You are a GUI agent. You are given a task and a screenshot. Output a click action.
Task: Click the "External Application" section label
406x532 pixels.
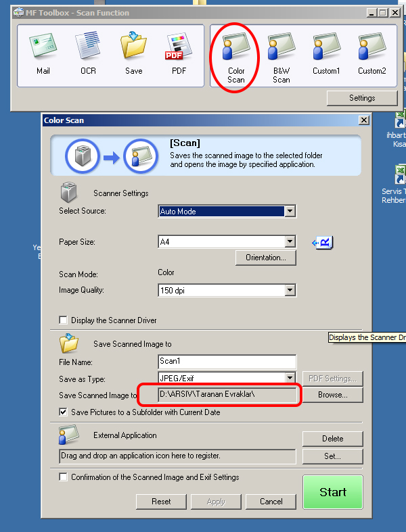click(125, 435)
